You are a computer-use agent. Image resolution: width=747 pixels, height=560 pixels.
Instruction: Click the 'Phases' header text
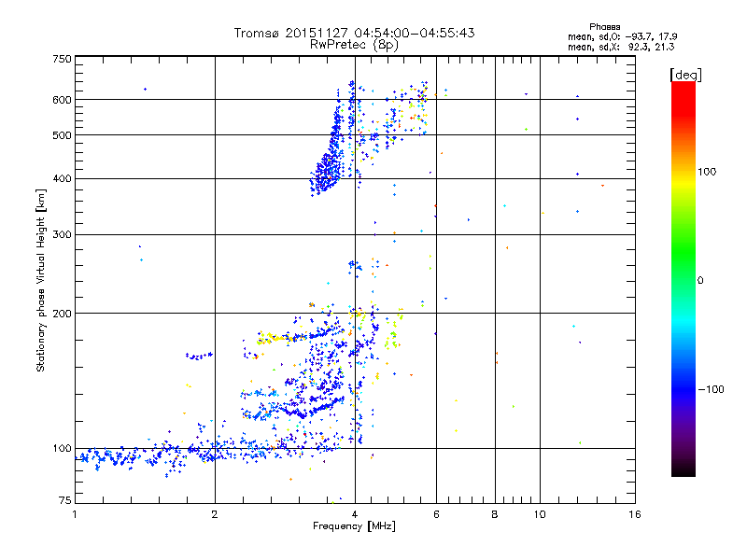[x=604, y=27]
